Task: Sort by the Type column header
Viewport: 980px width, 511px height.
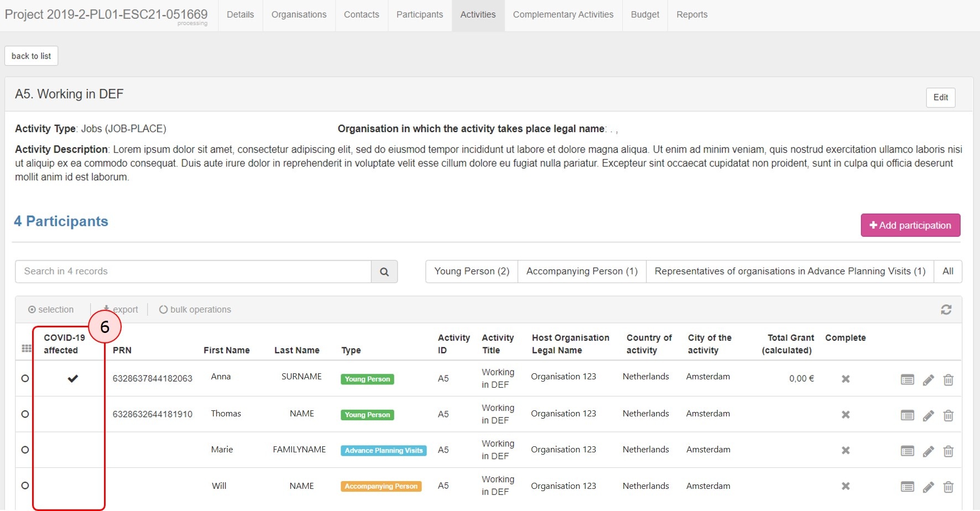Action: coord(351,350)
